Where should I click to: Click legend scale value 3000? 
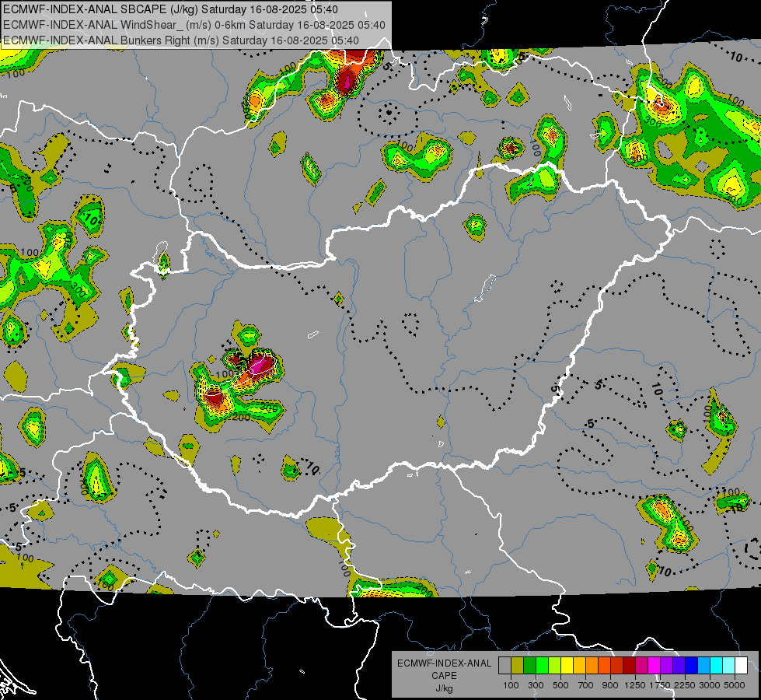[x=710, y=685]
